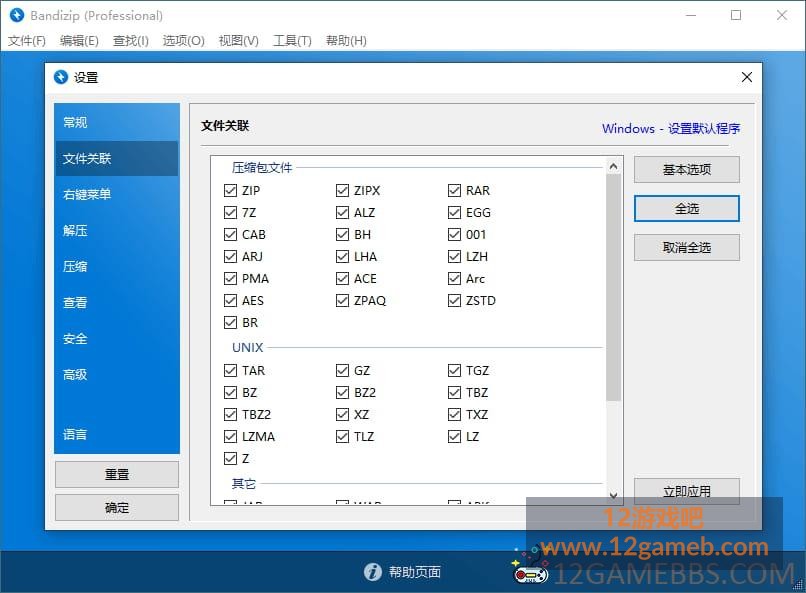Toggle the LHA checkbox

[x=342, y=256]
